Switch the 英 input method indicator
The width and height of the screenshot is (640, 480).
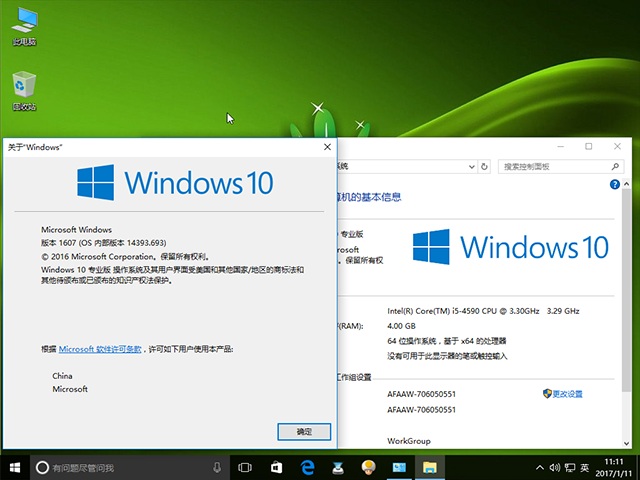point(584,467)
